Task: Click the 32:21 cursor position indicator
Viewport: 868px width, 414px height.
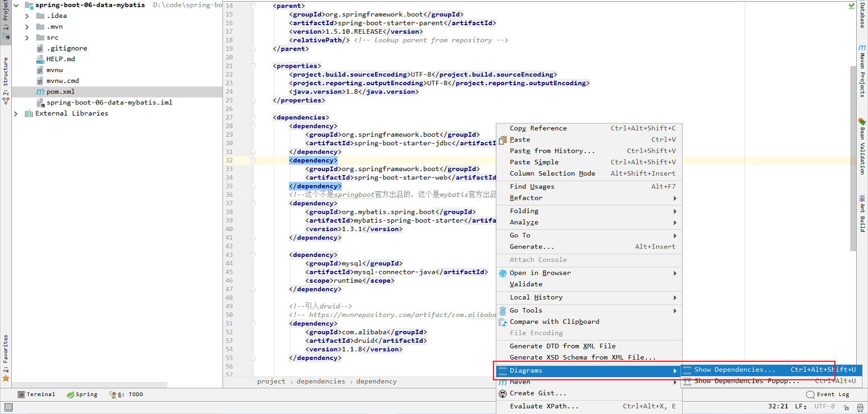Action: point(778,406)
